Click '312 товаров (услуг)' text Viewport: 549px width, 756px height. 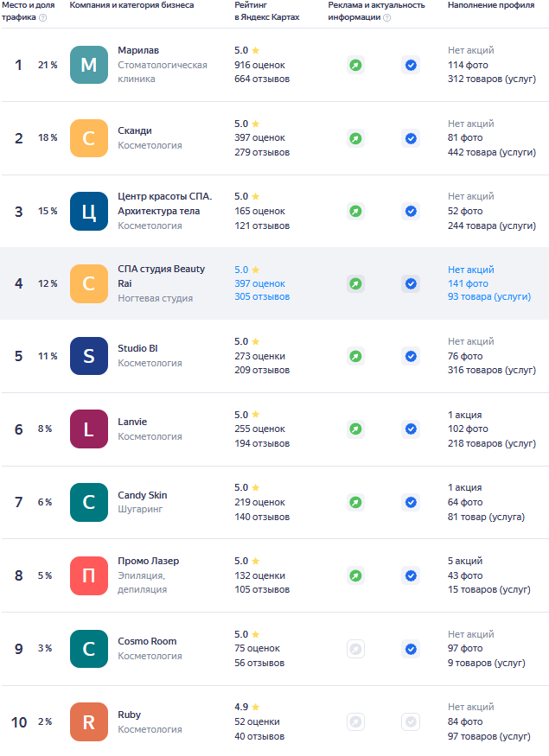click(492, 79)
